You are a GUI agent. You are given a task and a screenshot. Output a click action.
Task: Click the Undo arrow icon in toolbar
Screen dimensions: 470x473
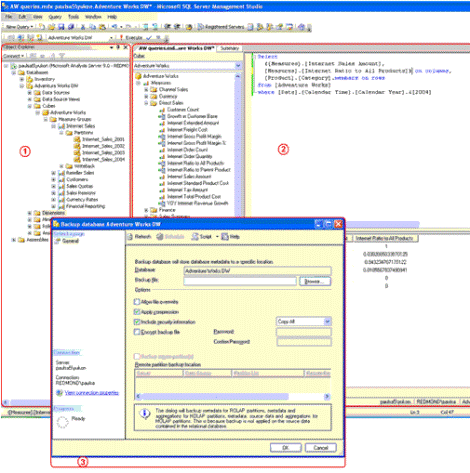click(x=114, y=27)
